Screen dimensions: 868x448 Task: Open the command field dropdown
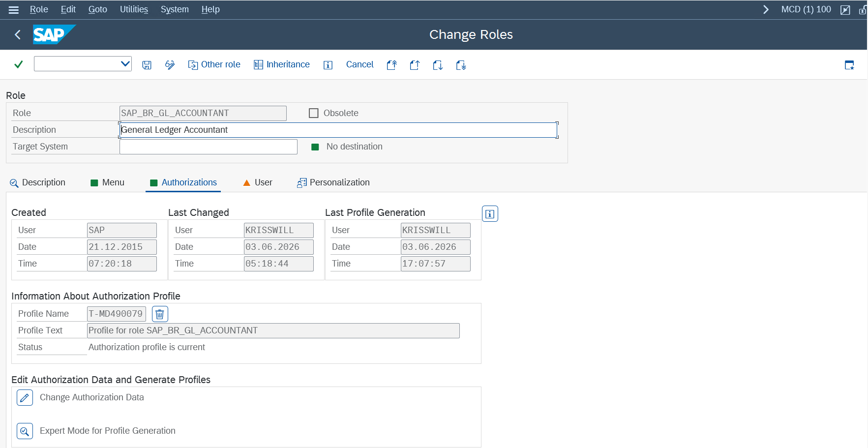coord(125,63)
